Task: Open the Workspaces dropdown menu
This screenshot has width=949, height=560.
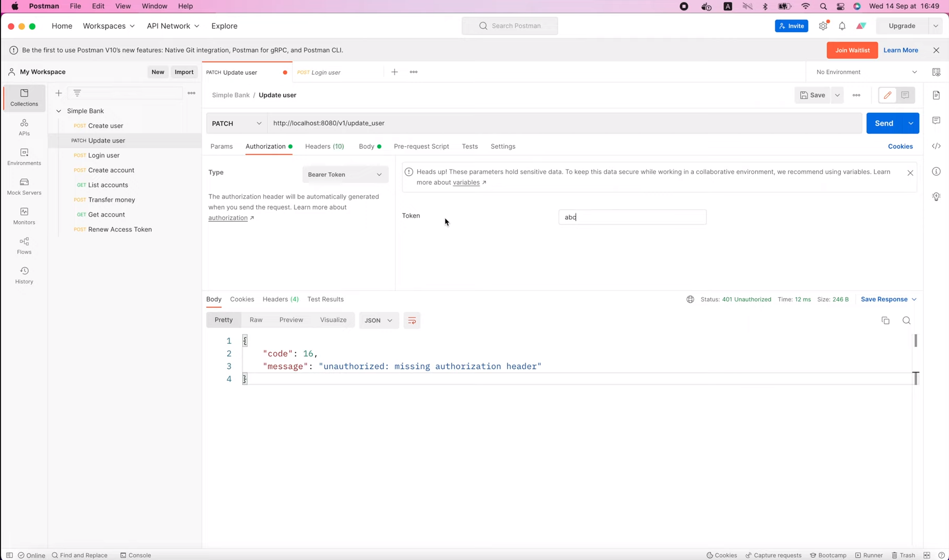Action: [x=109, y=26]
